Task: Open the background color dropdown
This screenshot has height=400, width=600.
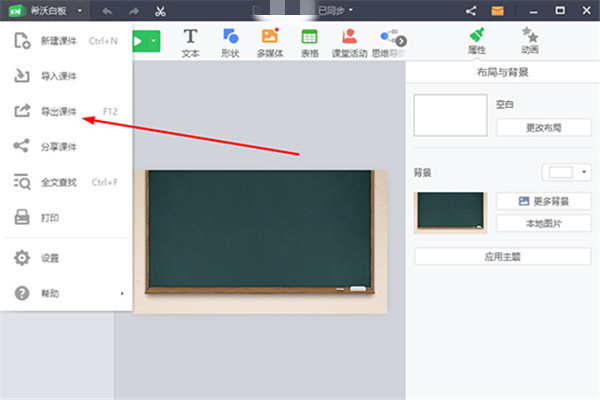Action: point(566,172)
